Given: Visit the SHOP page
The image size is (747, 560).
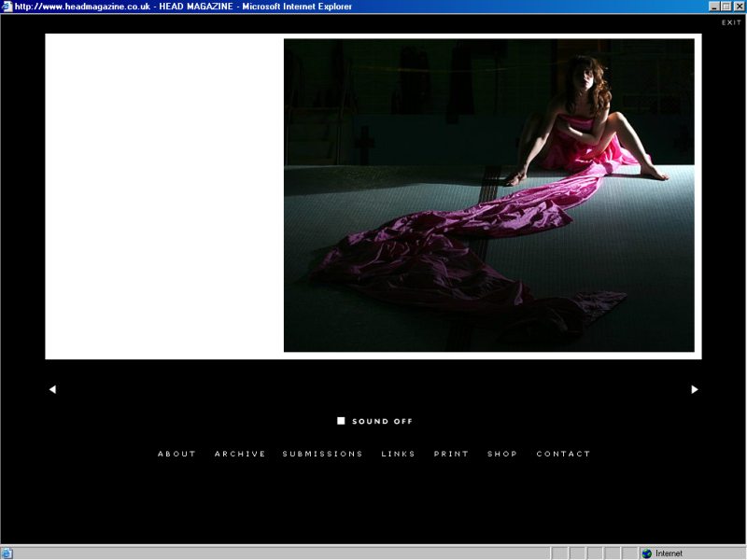Looking at the screenshot, I should (x=502, y=454).
